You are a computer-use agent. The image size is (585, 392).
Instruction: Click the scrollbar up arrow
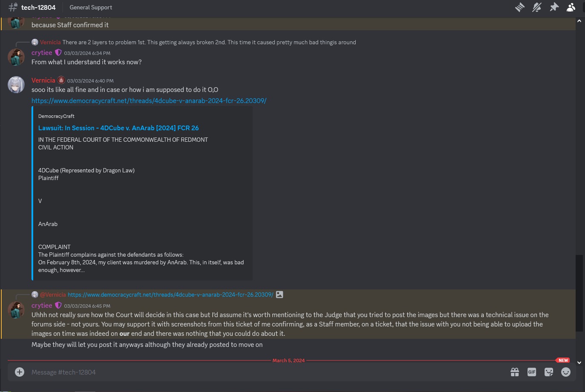pyautogui.click(x=579, y=20)
